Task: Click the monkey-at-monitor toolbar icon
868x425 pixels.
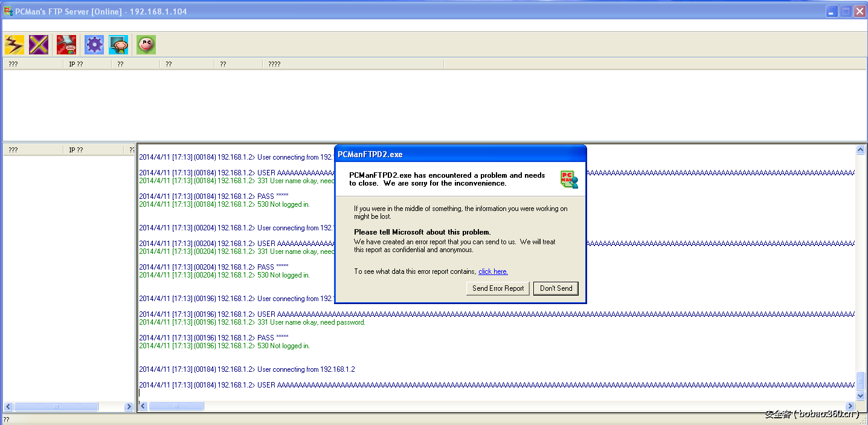Action: [119, 44]
